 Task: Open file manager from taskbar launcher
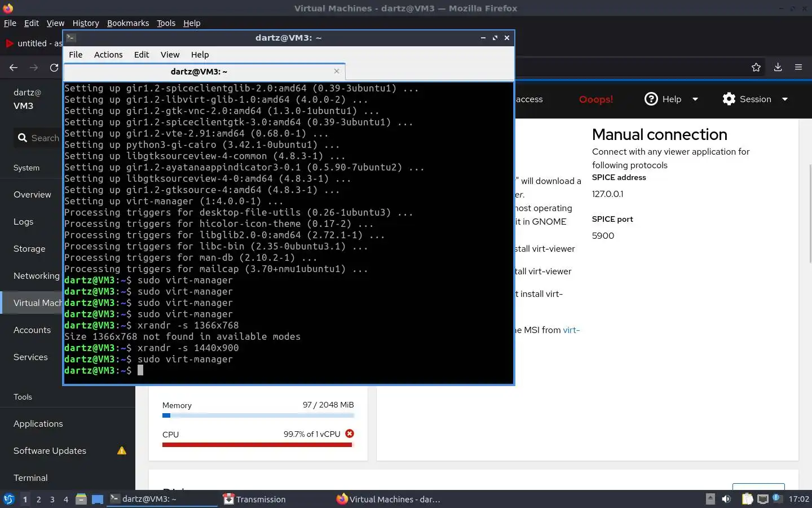pos(81,499)
